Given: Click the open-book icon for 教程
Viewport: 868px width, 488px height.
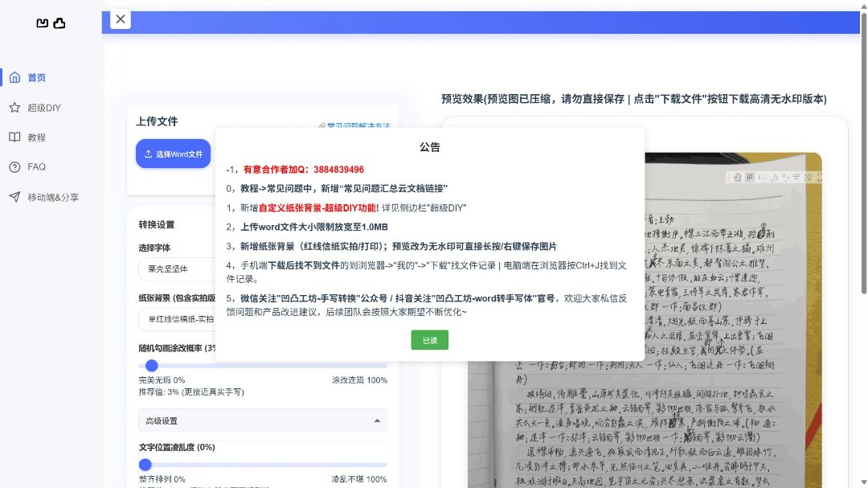Looking at the screenshot, I should (14, 137).
